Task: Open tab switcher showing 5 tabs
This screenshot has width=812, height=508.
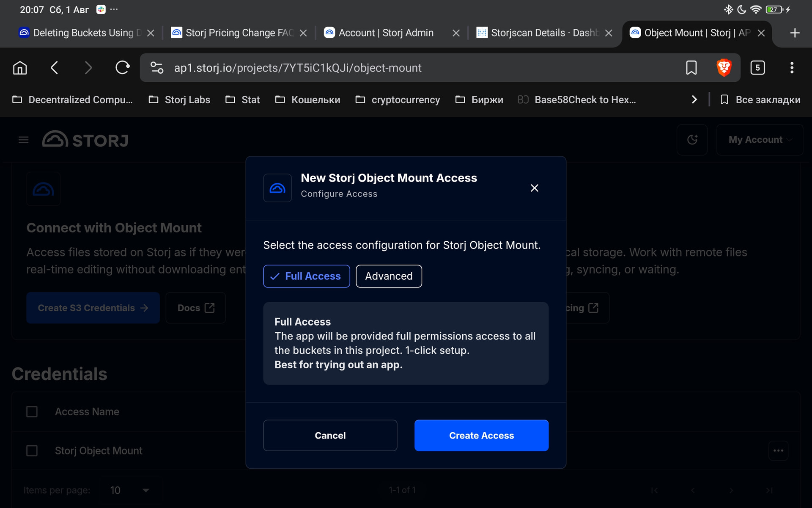Action: coord(757,68)
